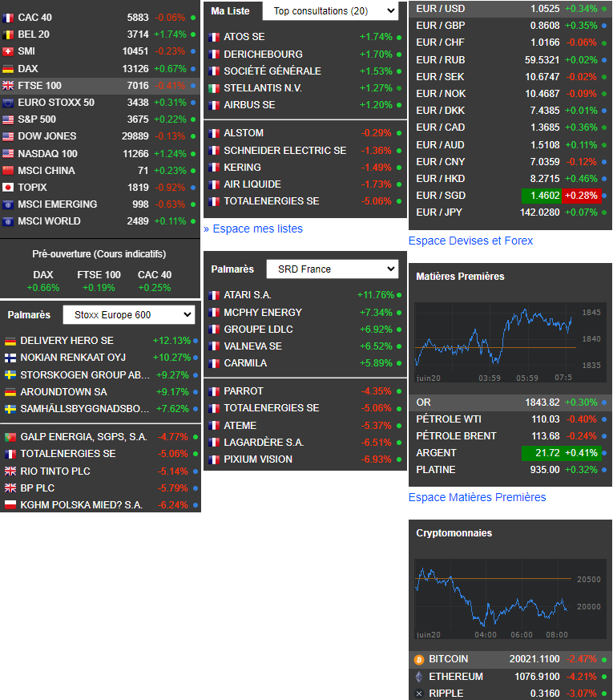This screenshot has width=613, height=700.
Task: Select the NASDAQ 100 index row
Action: coord(100,154)
